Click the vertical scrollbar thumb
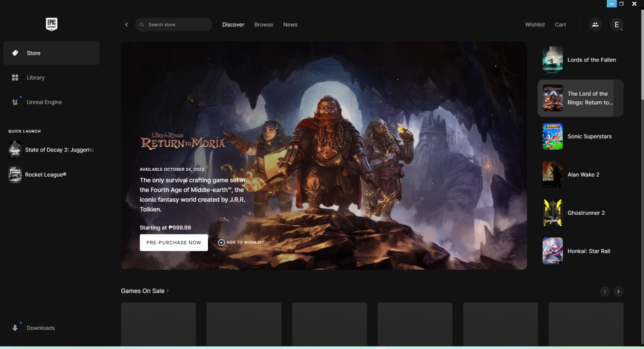644x349 pixels. pyautogui.click(x=642, y=55)
